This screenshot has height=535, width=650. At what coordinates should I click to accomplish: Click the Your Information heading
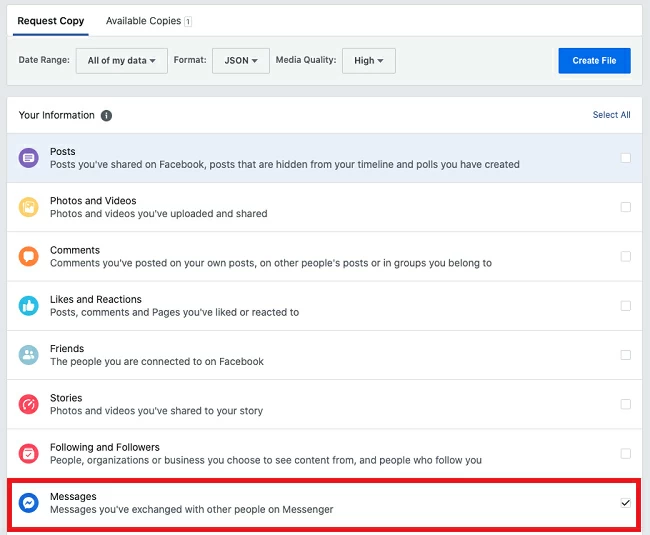pyautogui.click(x=57, y=115)
